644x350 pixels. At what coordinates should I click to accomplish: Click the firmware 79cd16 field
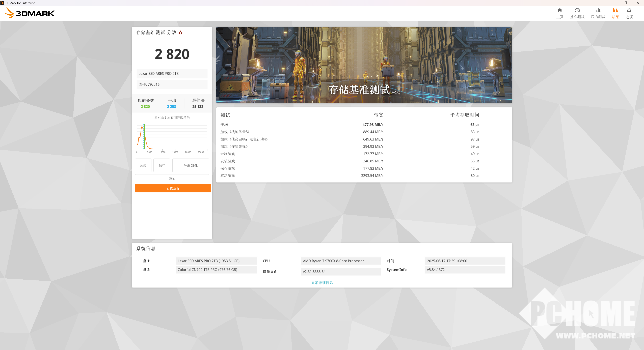pos(172,84)
